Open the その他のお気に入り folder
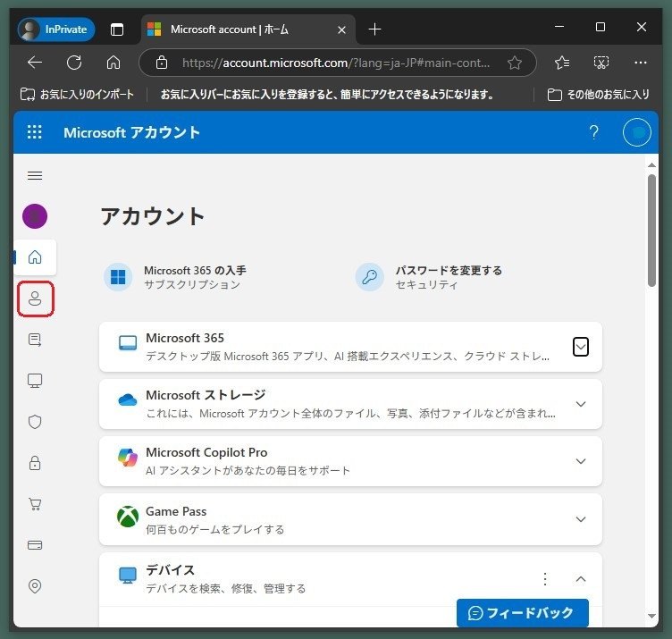 tap(599, 94)
